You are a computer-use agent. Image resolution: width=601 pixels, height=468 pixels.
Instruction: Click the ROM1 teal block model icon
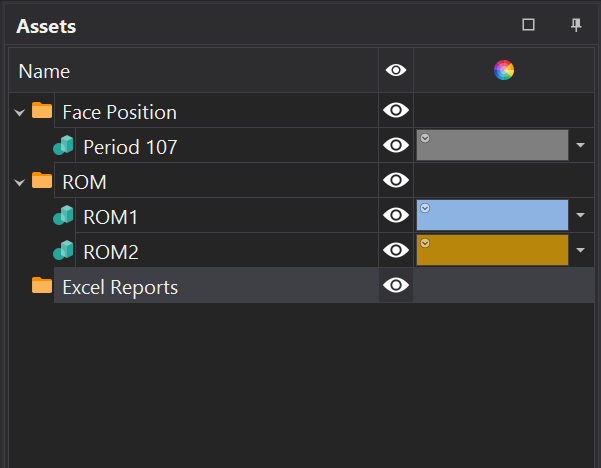pyautogui.click(x=63, y=216)
